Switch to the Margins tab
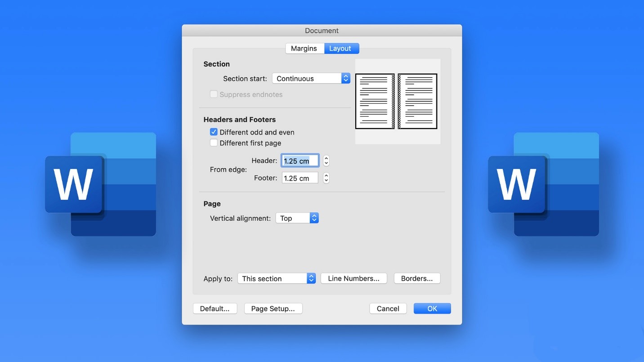644x362 pixels. tap(304, 49)
